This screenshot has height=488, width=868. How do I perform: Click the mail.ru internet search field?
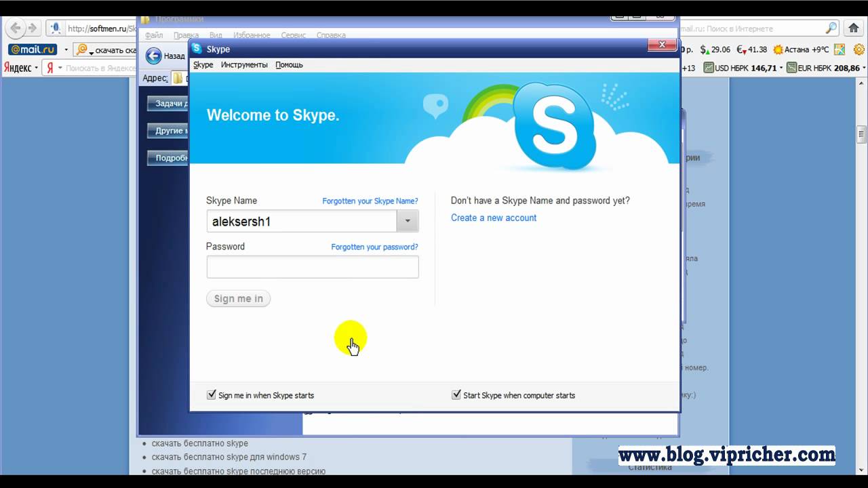[753, 28]
